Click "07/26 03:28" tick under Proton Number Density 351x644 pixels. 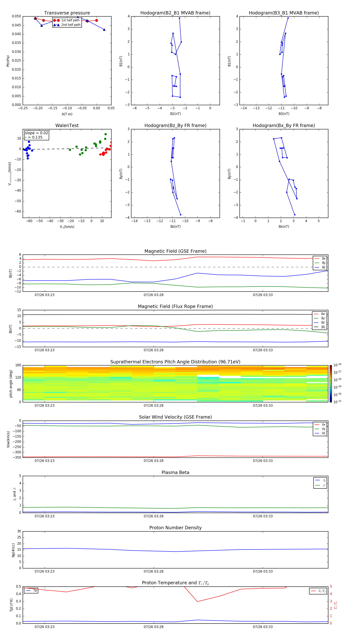pyautogui.click(x=153, y=571)
